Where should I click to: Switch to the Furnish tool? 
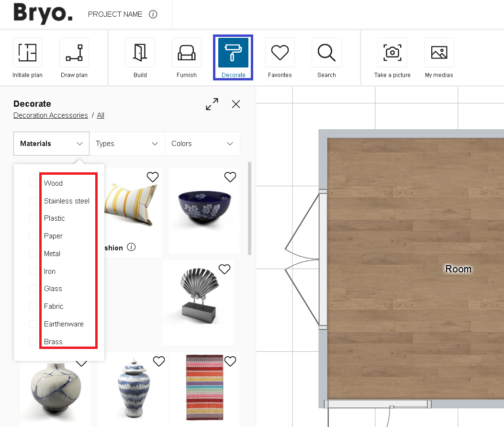click(x=186, y=57)
